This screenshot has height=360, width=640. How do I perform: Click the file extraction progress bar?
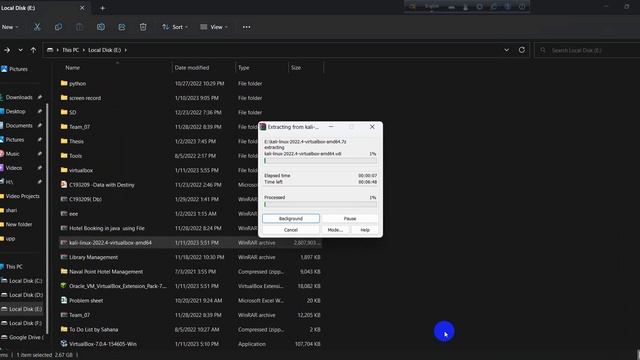(320, 161)
